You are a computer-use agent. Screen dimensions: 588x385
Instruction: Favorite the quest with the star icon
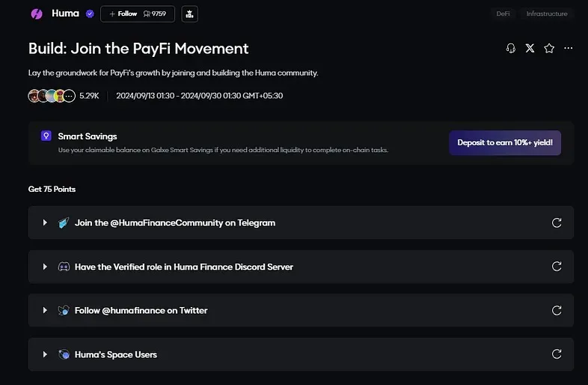point(549,48)
